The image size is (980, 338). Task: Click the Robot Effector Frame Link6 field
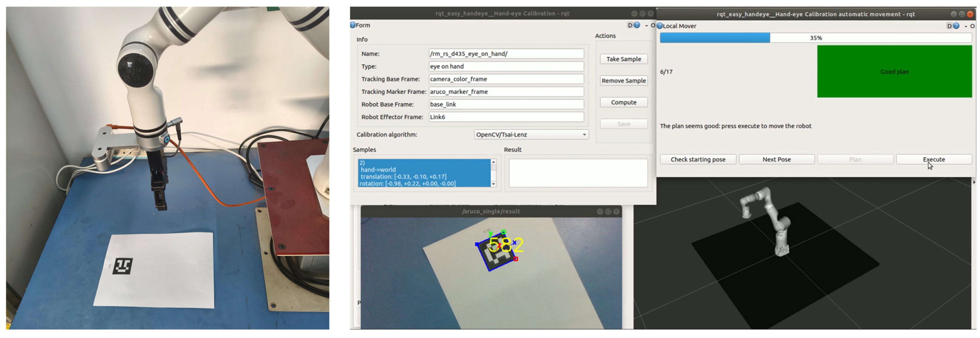(506, 117)
